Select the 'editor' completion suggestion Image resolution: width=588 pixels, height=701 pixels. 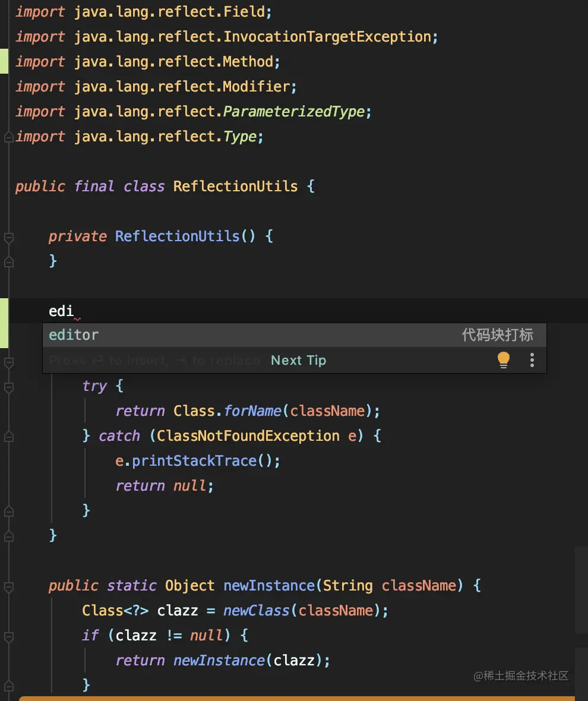click(x=295, y=335)
